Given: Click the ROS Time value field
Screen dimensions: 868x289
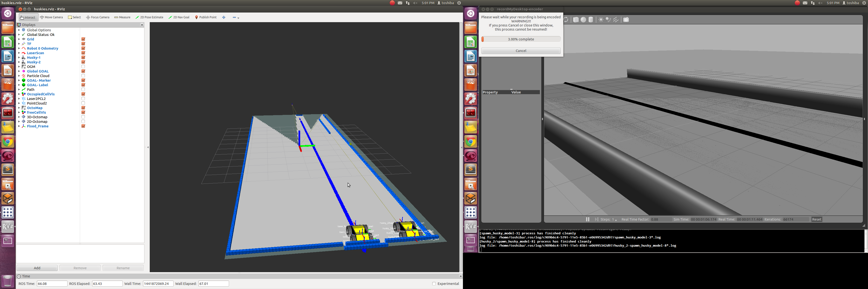Looking at the screenshot, I should (x=52, y=284).
